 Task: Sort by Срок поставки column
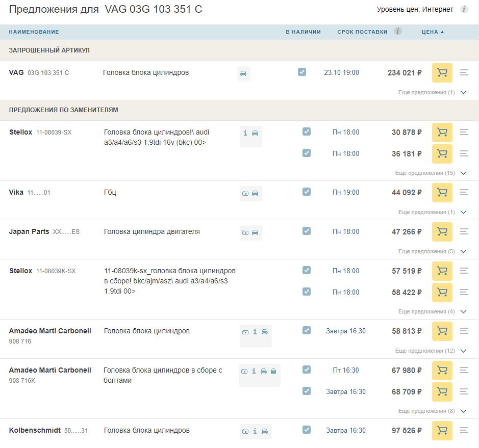pyautogui.click(x=362, y=32)
